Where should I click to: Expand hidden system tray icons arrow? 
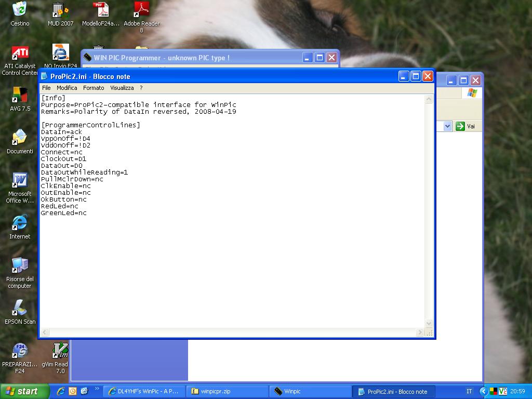pos(483,391)
